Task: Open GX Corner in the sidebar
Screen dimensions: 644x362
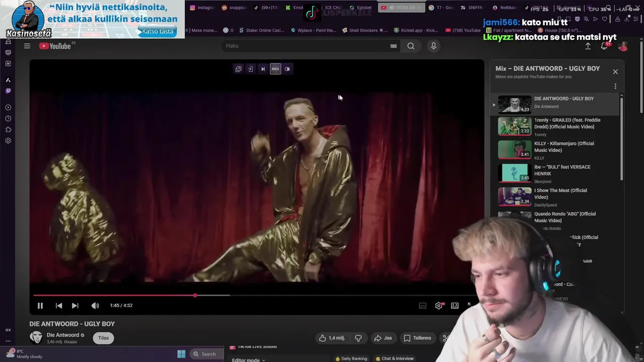Action: pos(8,330)
